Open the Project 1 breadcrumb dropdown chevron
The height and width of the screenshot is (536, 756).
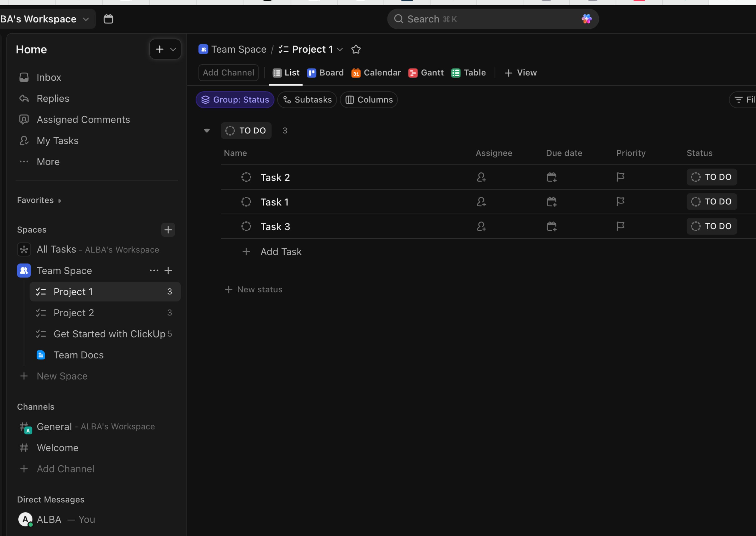pos(340,50)
